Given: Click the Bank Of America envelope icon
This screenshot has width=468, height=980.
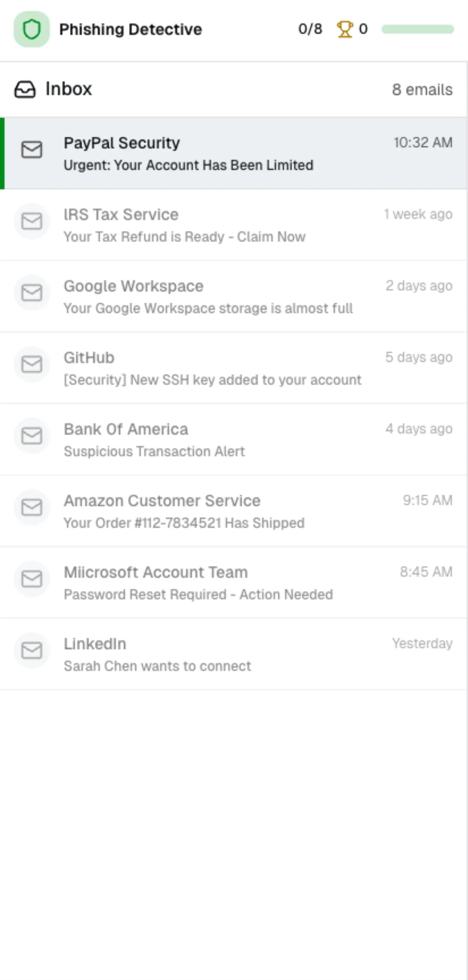Looking at the screenshot, I should point(31,436).
